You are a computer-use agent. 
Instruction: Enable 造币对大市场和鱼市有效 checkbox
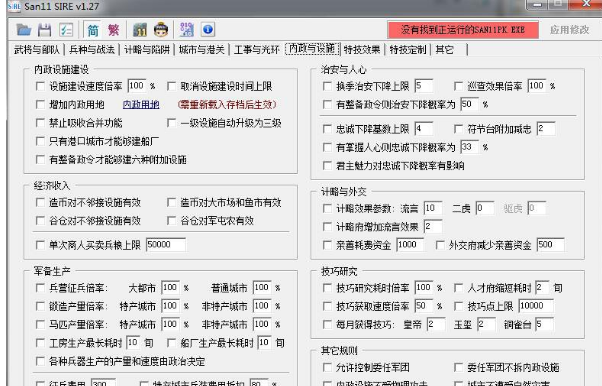(172, 202)
